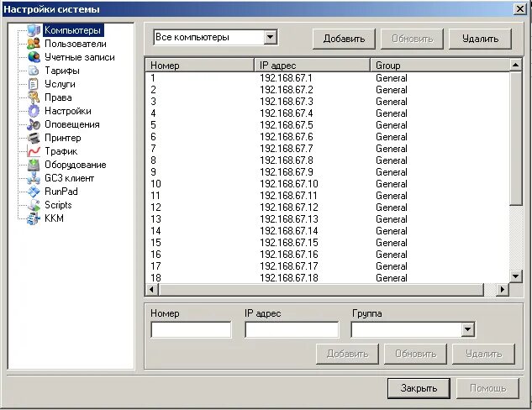Click into the Номер input field
The image size is (532, 410).
tap(191, 329)
